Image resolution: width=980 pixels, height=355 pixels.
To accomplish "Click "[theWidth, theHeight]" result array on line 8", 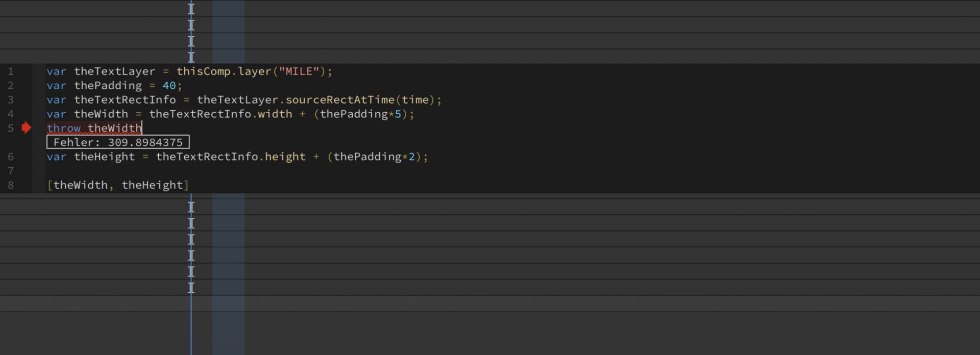I will [x=118, y=185].
